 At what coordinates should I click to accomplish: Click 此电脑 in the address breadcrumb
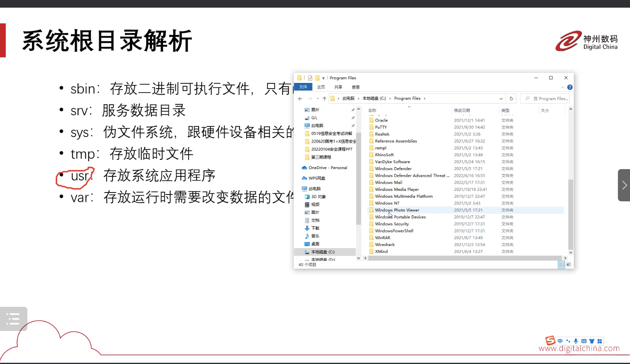pos(348,99)
